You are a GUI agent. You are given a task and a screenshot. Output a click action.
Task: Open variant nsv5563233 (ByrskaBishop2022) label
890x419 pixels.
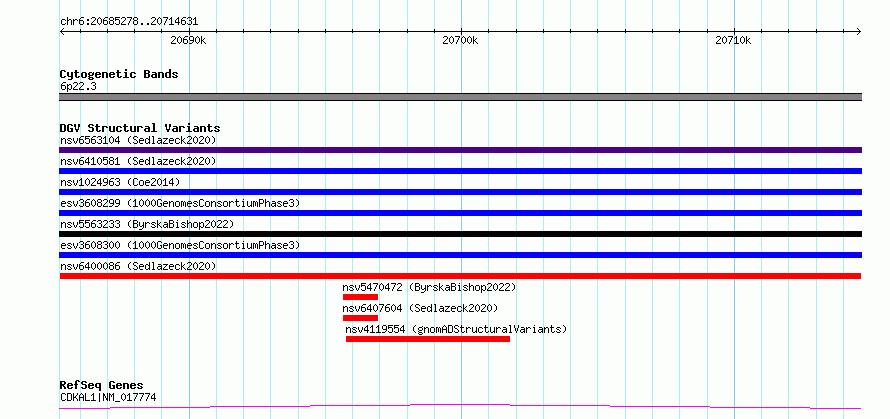pos(147,224)
